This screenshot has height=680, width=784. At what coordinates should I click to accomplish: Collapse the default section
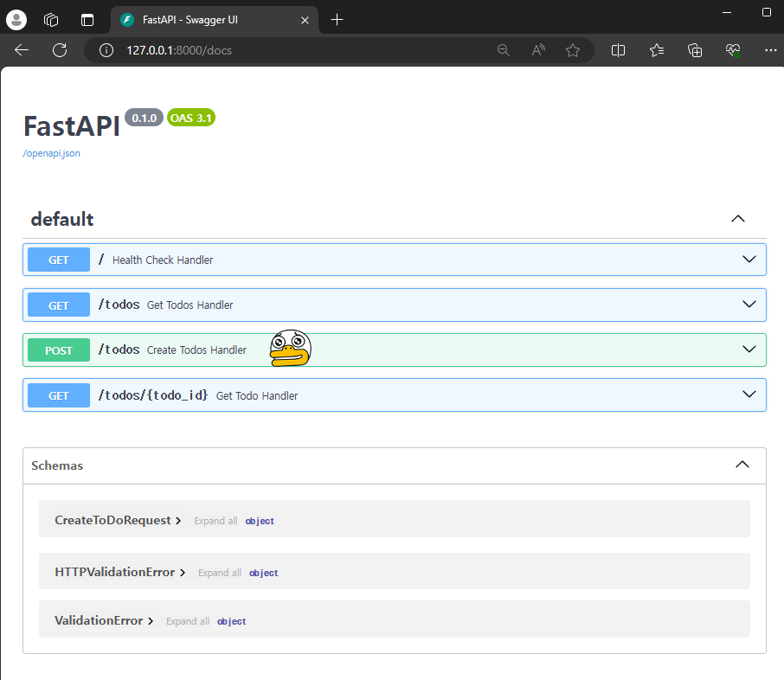pyautogui.click(x=737, y=219)
